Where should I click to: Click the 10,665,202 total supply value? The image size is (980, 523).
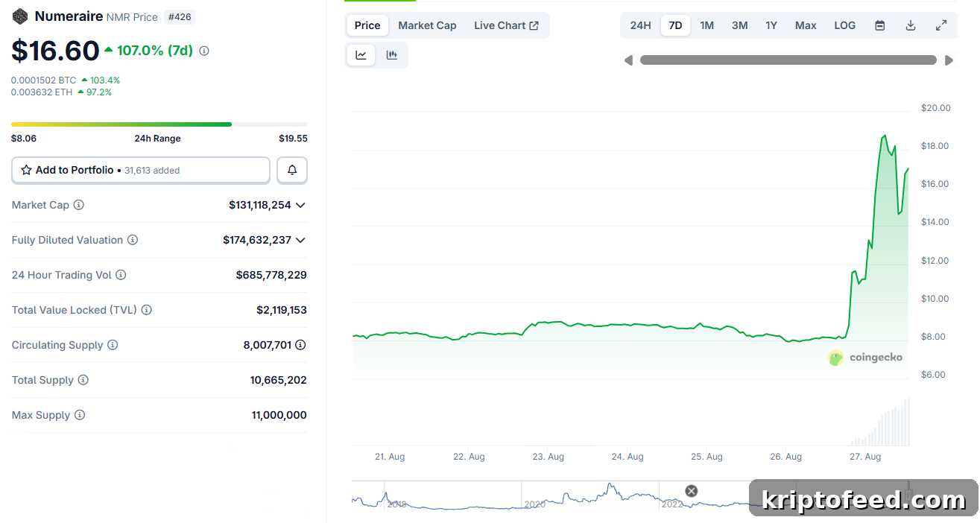(x=279, y=380)
